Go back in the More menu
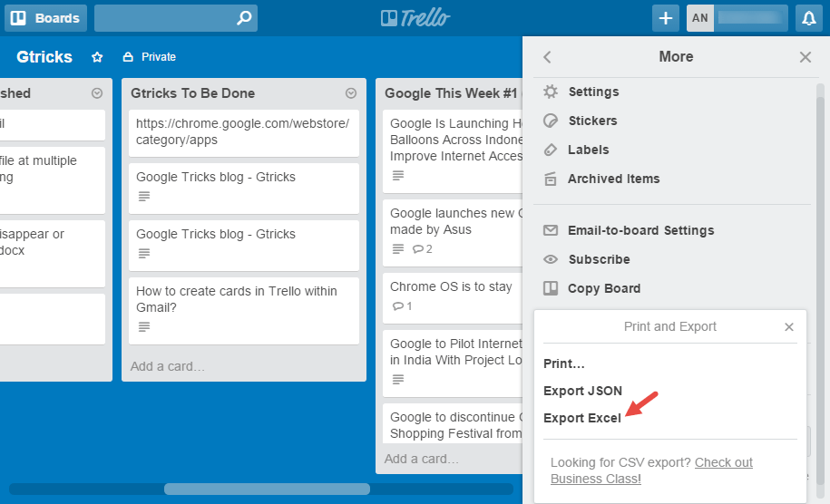830x504 pixels. click(547, 57)
